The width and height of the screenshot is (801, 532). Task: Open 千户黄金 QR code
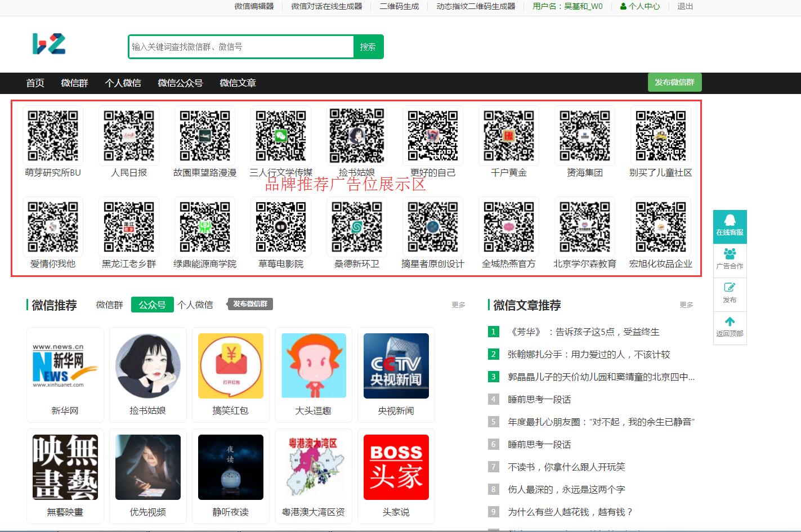[509, 136]
